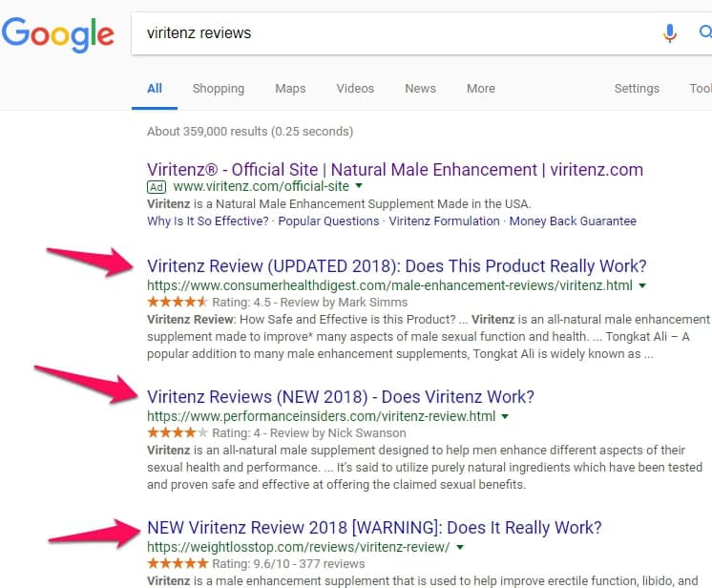712x588 pixels.
Task: Click the search magnifier icon
Action: pos(705,32)
